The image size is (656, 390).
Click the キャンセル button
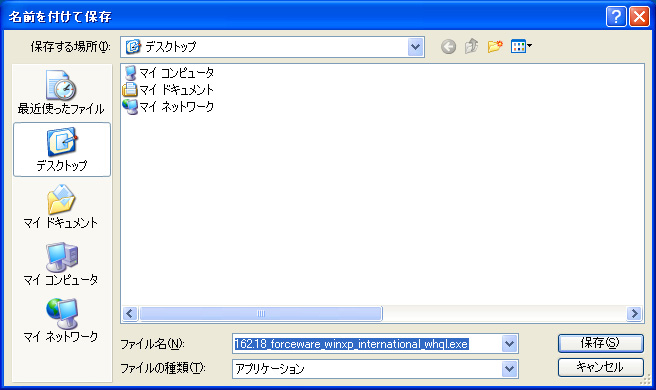[x=600, y=367]
